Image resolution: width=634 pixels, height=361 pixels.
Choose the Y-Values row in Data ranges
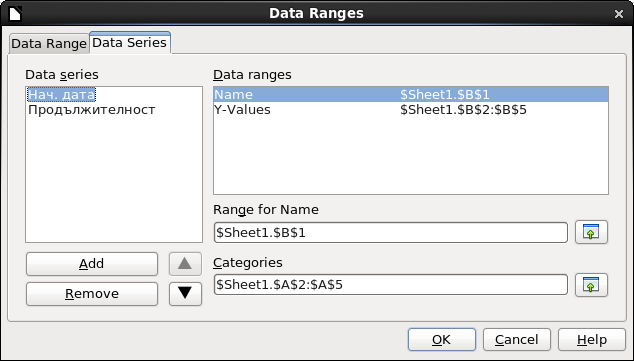point(411,110)
